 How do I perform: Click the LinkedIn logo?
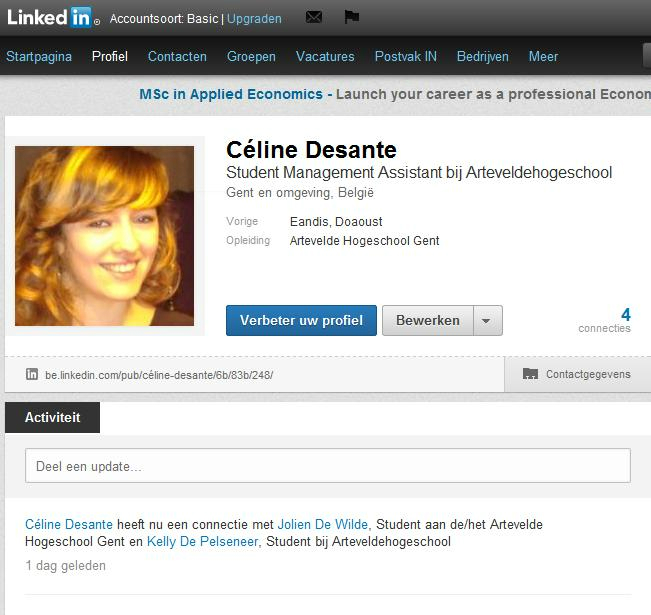[x=52, y=17]
